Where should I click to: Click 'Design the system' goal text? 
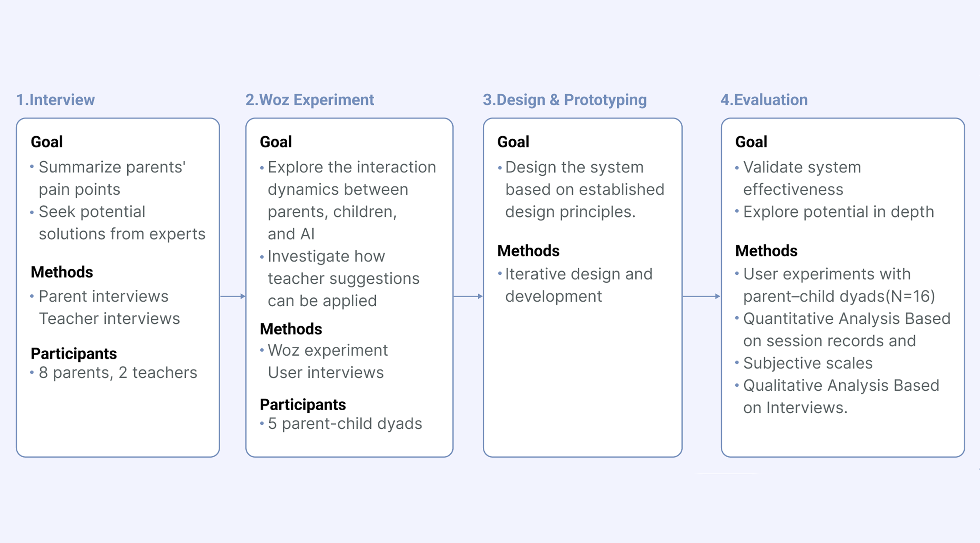click(574, 167)
